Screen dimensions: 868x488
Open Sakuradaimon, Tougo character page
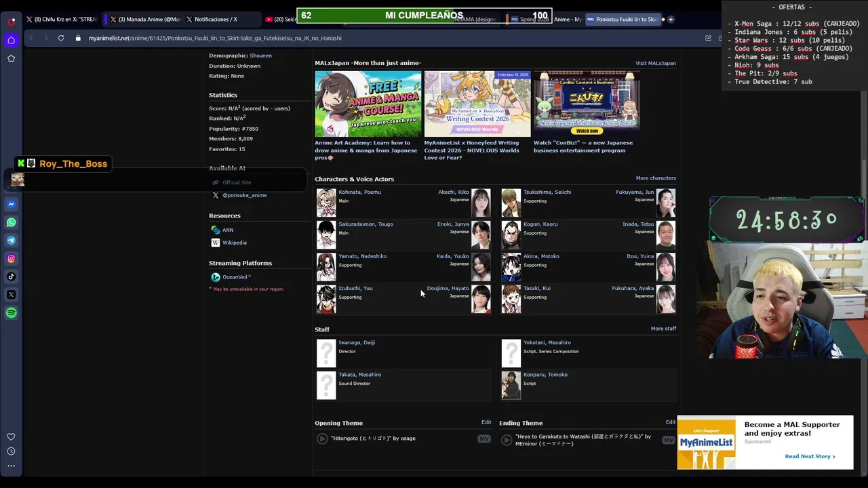[x=366, y=224]
